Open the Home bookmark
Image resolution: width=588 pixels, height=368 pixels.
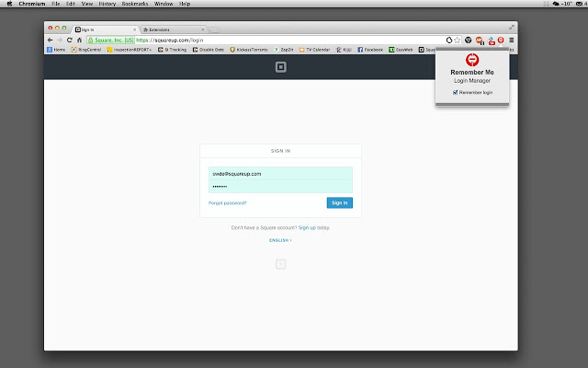click(56, 50)
